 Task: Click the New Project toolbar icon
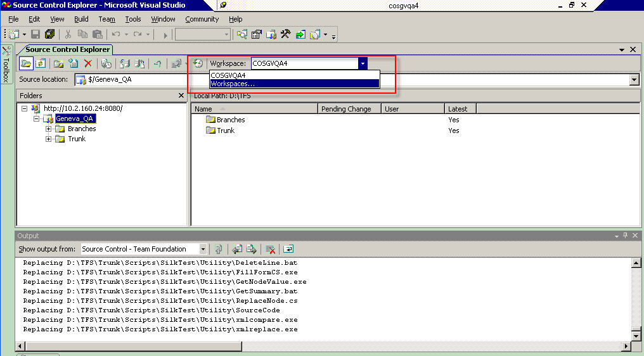click(x=14, y=34)
